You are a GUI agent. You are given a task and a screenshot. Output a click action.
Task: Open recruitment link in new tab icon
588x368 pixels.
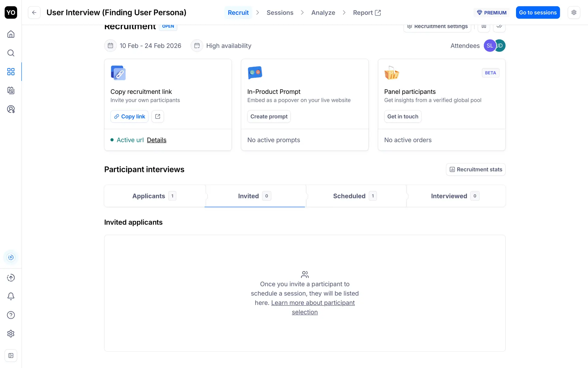[158, 117]
